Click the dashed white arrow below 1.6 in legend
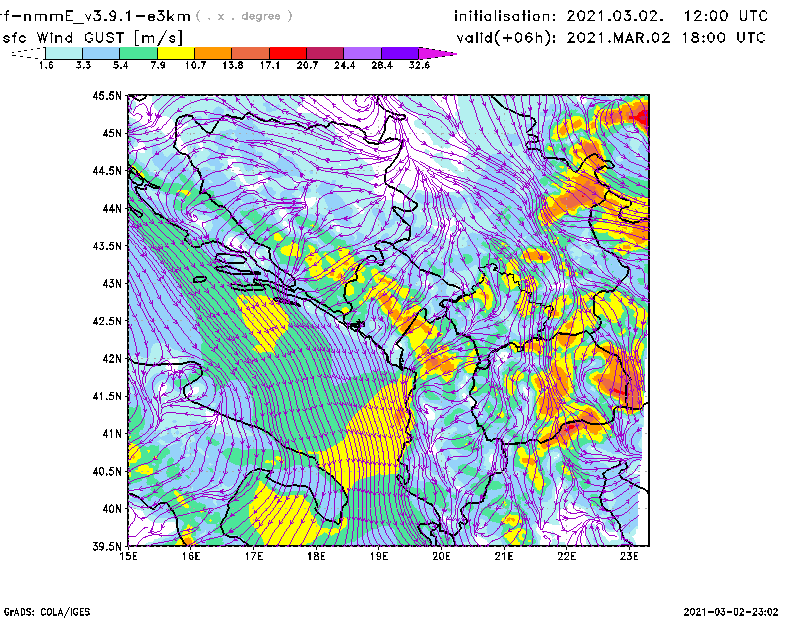800x618 pixels. pyautogui.click(x=28, y=53)
